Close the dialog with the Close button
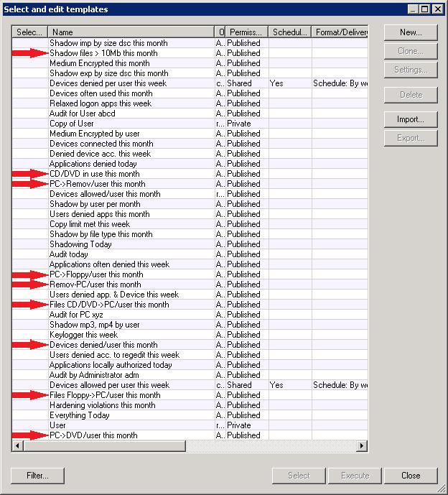 [411, 476]
